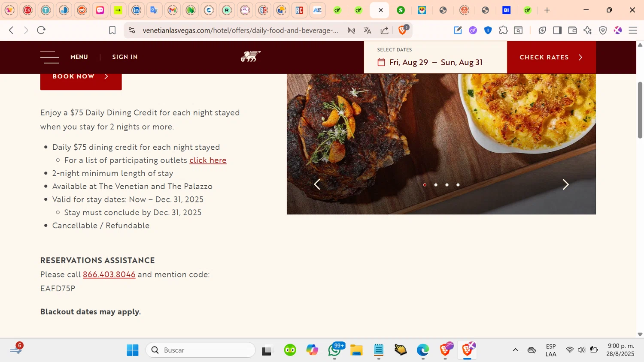The image size is (644, 362).
Task: Open Copilot from the taskbar
Action: 312,350
